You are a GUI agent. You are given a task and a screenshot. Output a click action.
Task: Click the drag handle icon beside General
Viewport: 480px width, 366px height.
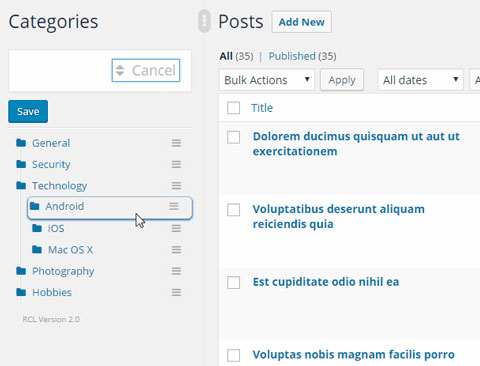click(x=176, y=143)
